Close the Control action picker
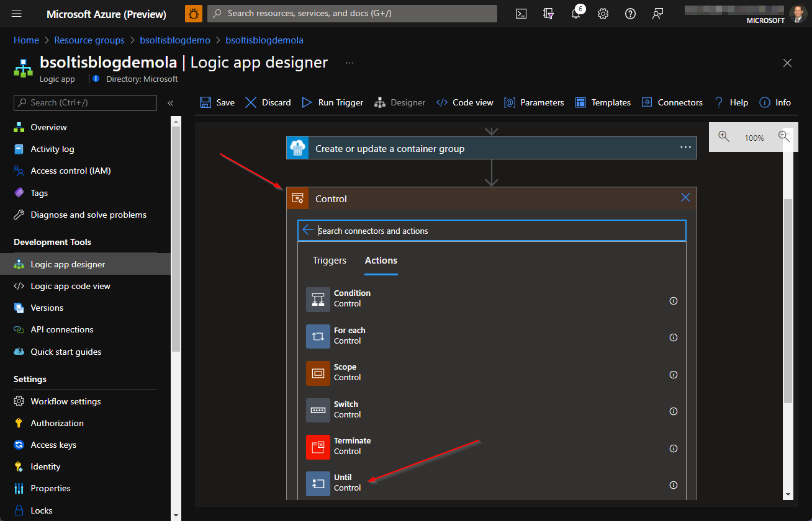This screenshot has height=521, width=812. click(x=685, y=198)
